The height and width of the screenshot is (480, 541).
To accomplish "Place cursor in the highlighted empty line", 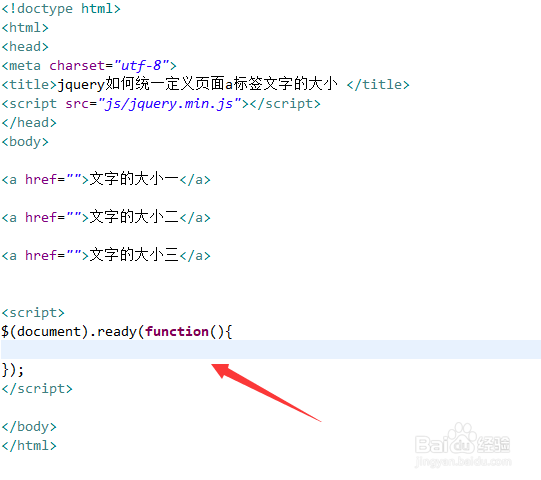I will (x=271, y=349).
